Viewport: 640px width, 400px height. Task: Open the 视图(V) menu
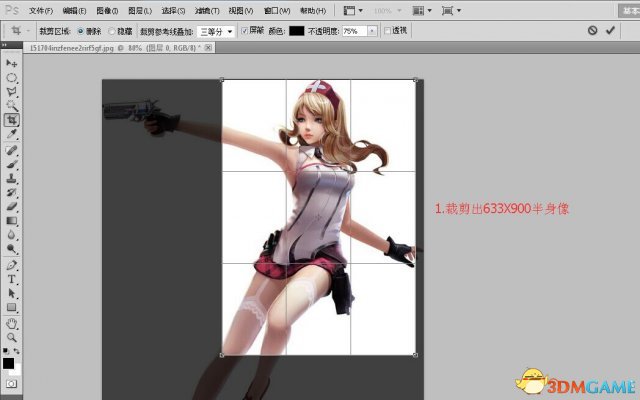(x=241, y=11)
